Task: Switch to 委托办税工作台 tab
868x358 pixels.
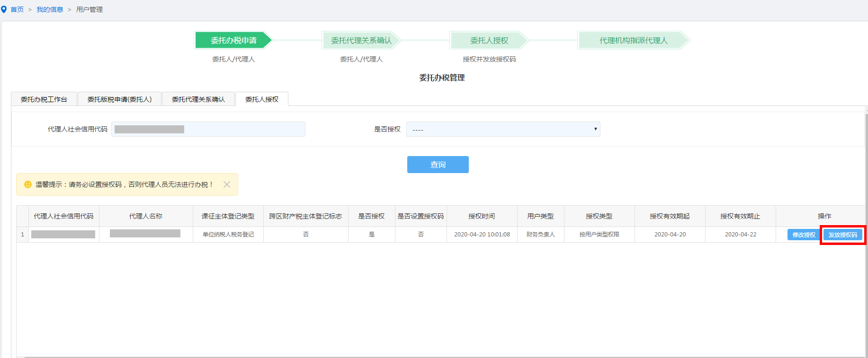Action: click(x=44, y=99)
